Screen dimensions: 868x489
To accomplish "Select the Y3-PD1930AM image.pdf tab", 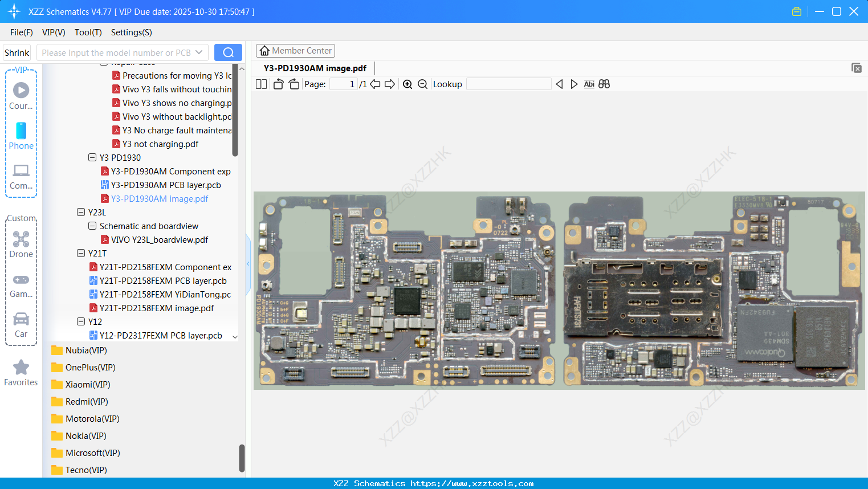I will pyautogui.click(x=315, y=68).
